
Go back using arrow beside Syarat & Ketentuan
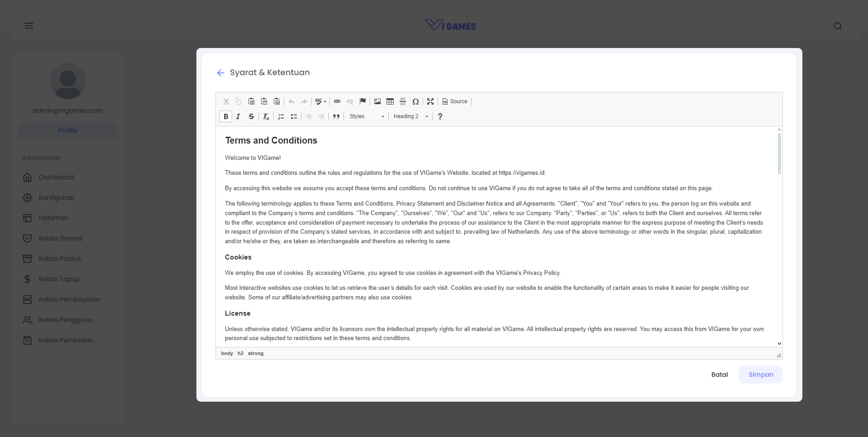[x=221, y=73]
